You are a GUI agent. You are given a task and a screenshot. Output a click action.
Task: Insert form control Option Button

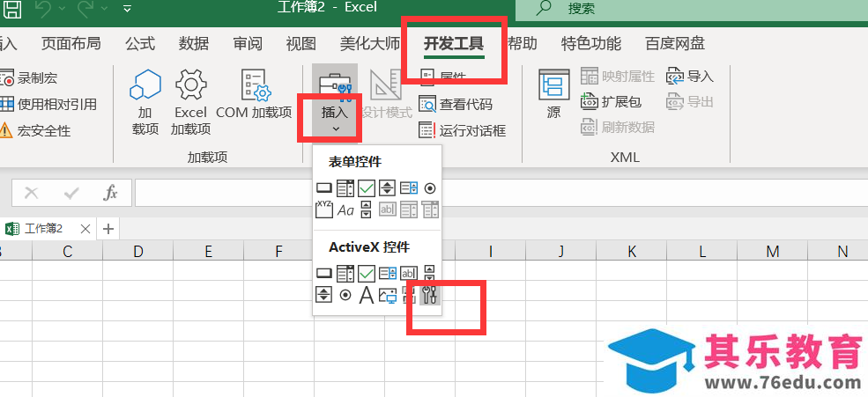(430, 188)
